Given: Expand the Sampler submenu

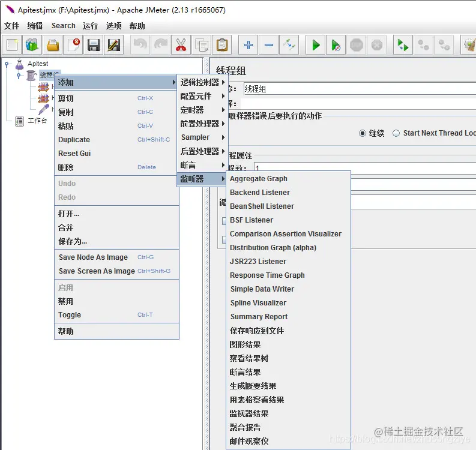Looking at the screenshot, I should pos(202,137).
